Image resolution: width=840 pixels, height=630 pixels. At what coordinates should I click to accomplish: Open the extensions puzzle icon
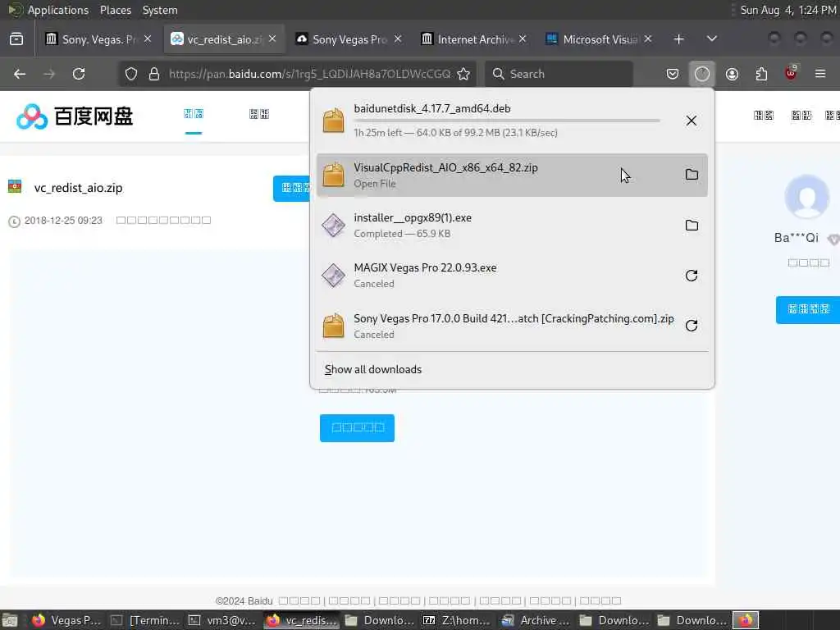point(761,74)
